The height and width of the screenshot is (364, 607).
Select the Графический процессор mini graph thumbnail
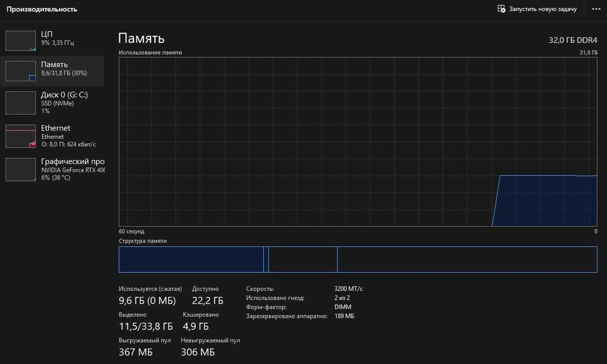[21, 169]
